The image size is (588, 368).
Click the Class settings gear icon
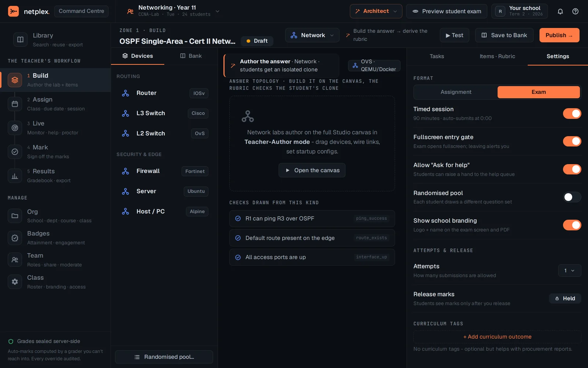pyautogui.click(x=15, y=282)
